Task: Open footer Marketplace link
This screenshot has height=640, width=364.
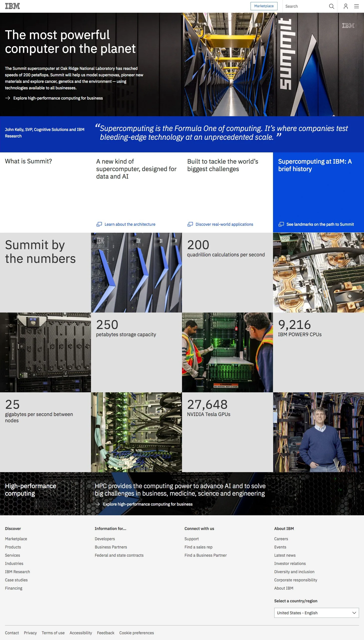Action: (x=16, y=539)
